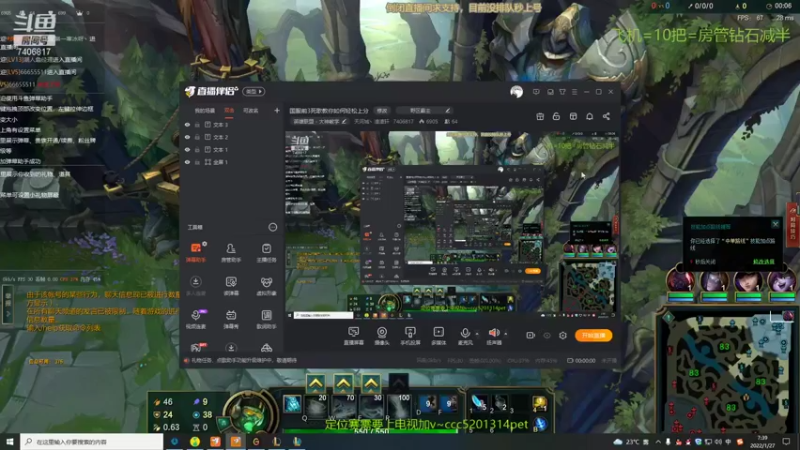Click 修改 to edit stream title
This screenshot has width=800, height=450.
tap(382, 110)
